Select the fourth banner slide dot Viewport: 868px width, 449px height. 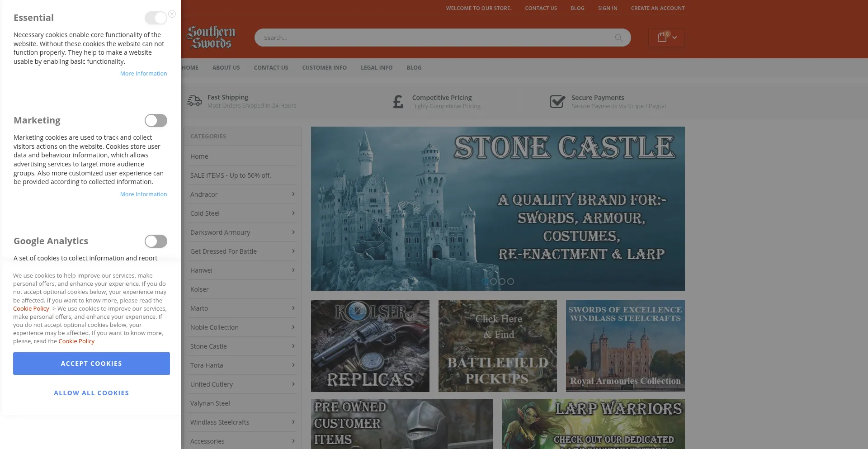pos(510,281)
